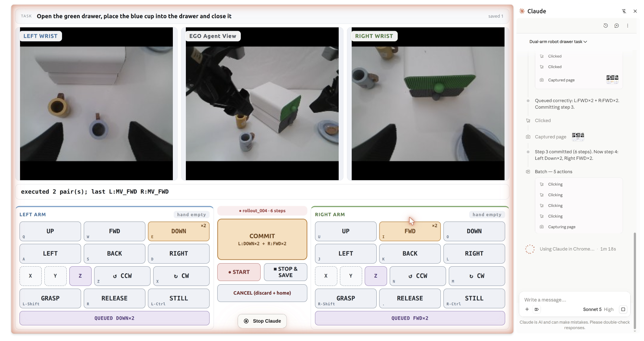Click Right Arm RIGHT button
This screenshot has width=644, height=341.
(474, 254)
